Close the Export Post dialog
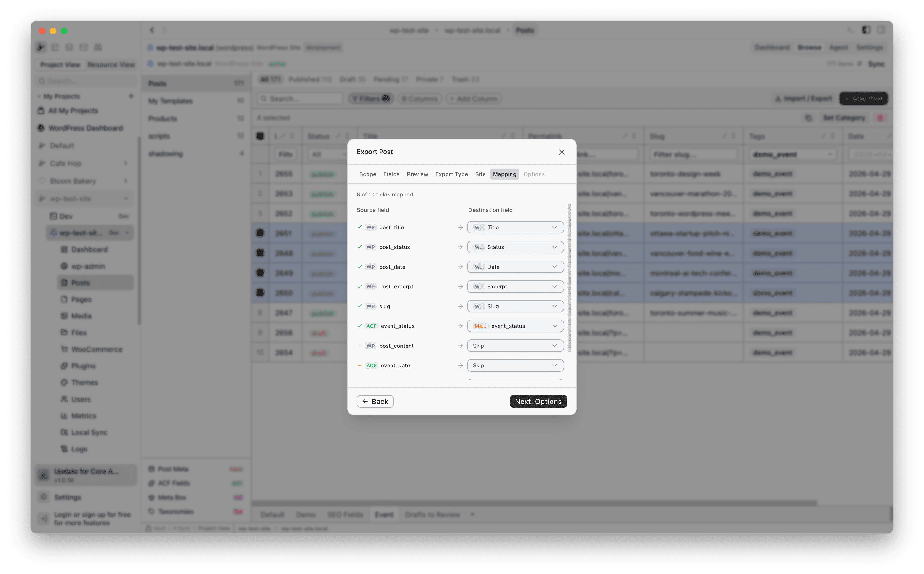The image size is (924, 574). click(x=562, y=152)
